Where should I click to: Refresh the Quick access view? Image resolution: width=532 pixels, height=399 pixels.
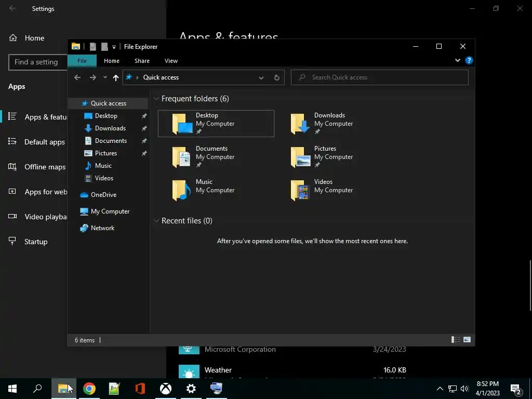[x=276, y=78]
